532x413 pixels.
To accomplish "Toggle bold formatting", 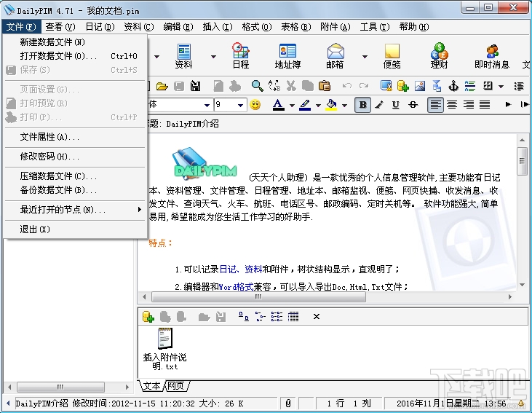I will (x=362, y=105).
